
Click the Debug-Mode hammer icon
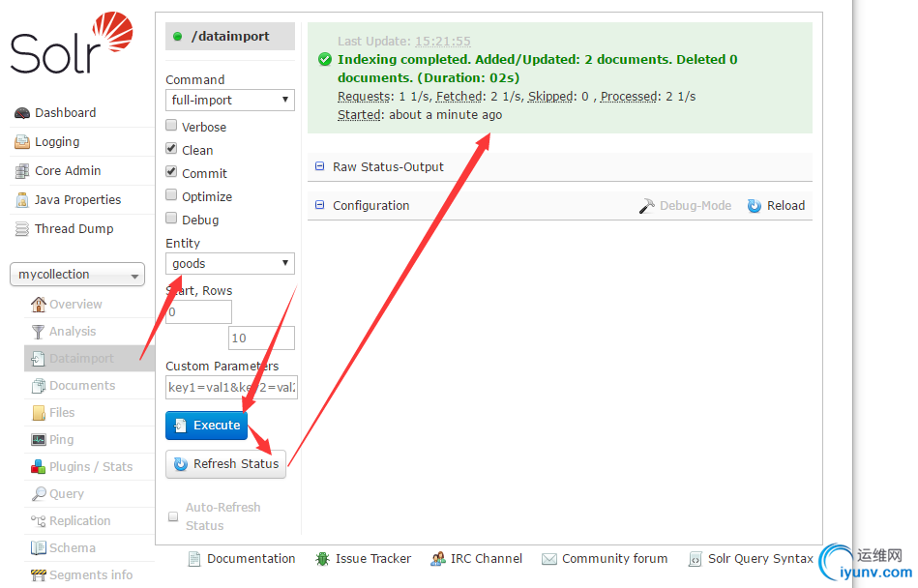click(647, 206)
